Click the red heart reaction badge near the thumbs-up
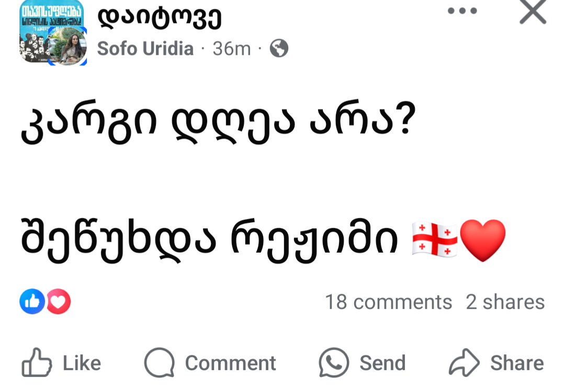This screenshot has height=392, width=565. 59,302
